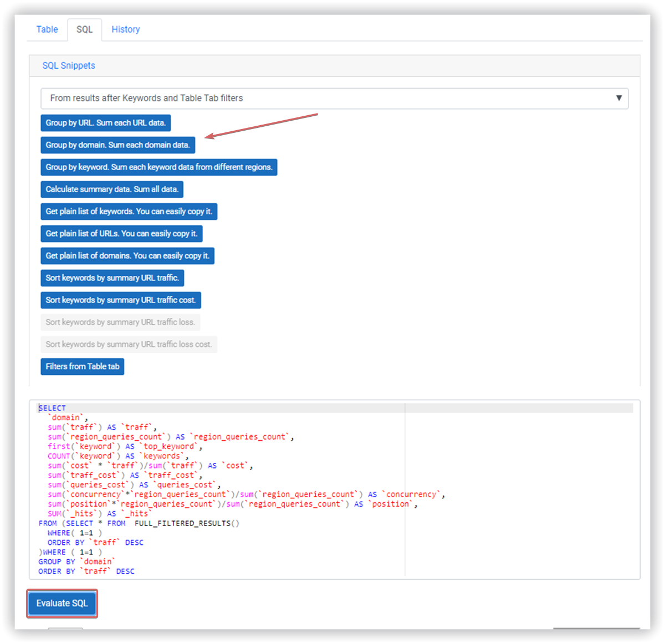Screen dimensions: 665x644
Task: Switch to the Table tab
Action: click(47, 29)
